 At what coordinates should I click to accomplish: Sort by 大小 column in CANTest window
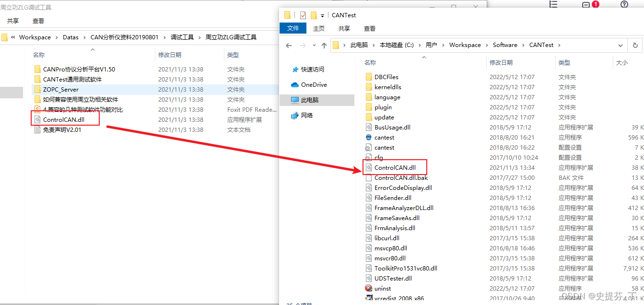621,62
